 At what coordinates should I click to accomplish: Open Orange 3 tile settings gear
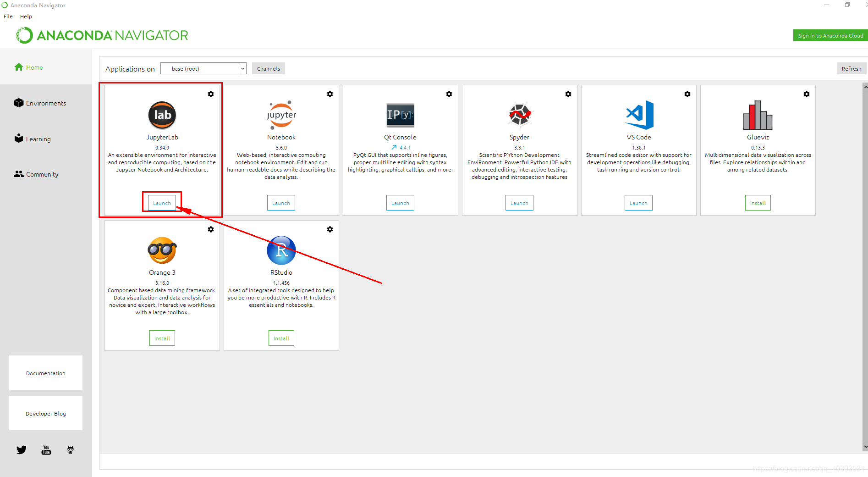click(211, 229)
